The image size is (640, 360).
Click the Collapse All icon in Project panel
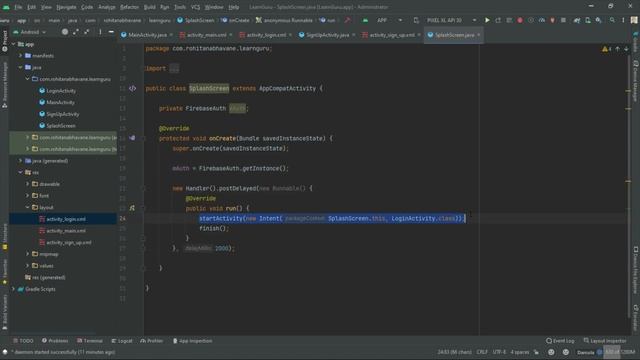(87, 32)
